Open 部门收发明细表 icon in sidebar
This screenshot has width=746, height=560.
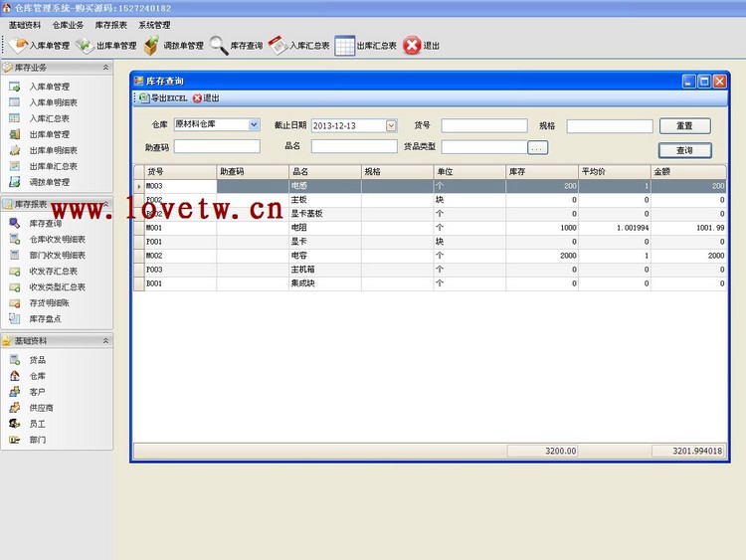[15, 255]
